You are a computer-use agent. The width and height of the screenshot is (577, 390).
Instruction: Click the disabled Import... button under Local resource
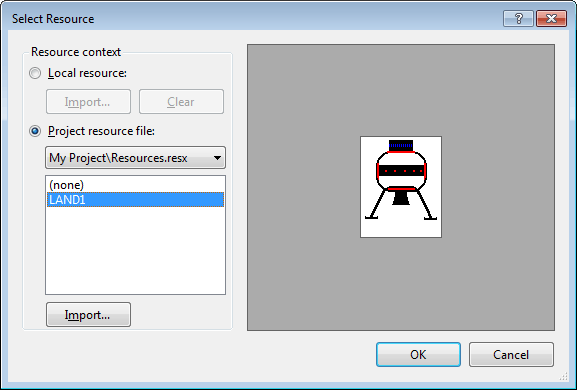tap(88, 102)
